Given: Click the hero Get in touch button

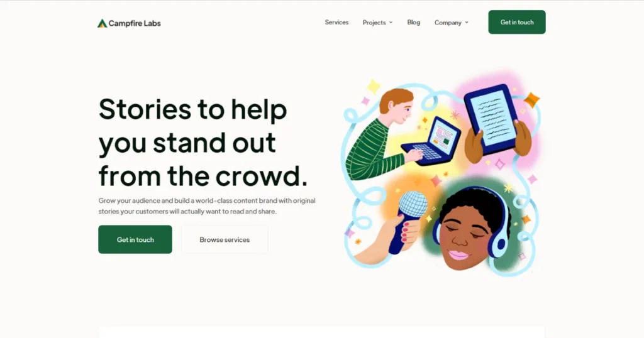Looking at the screenshot, I should tap(135, 239).
